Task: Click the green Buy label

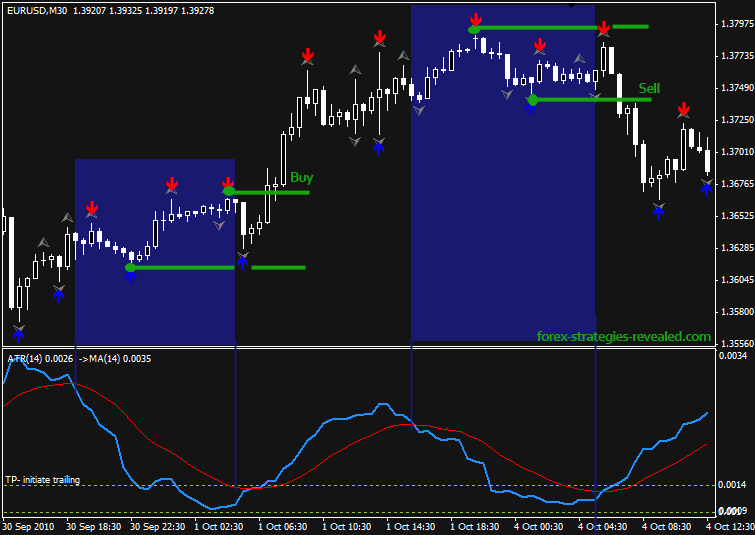Action: 301,178
